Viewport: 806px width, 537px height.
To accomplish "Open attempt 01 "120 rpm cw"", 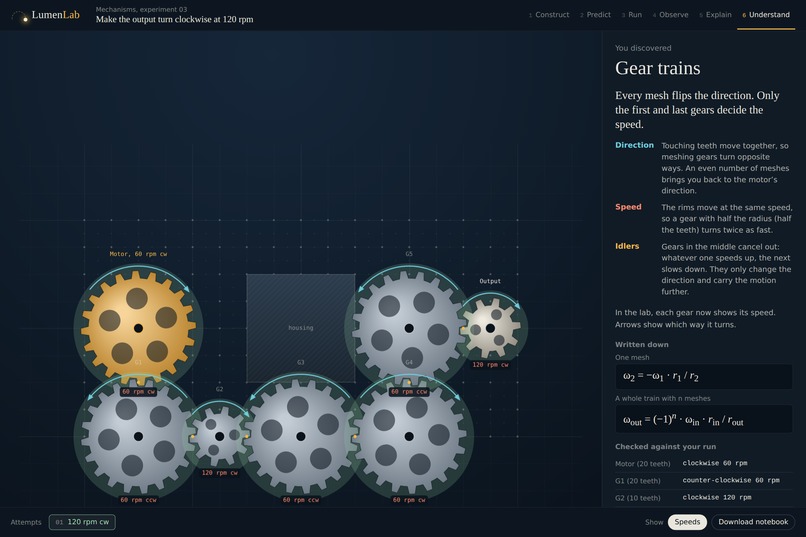I will click(82, 522).
